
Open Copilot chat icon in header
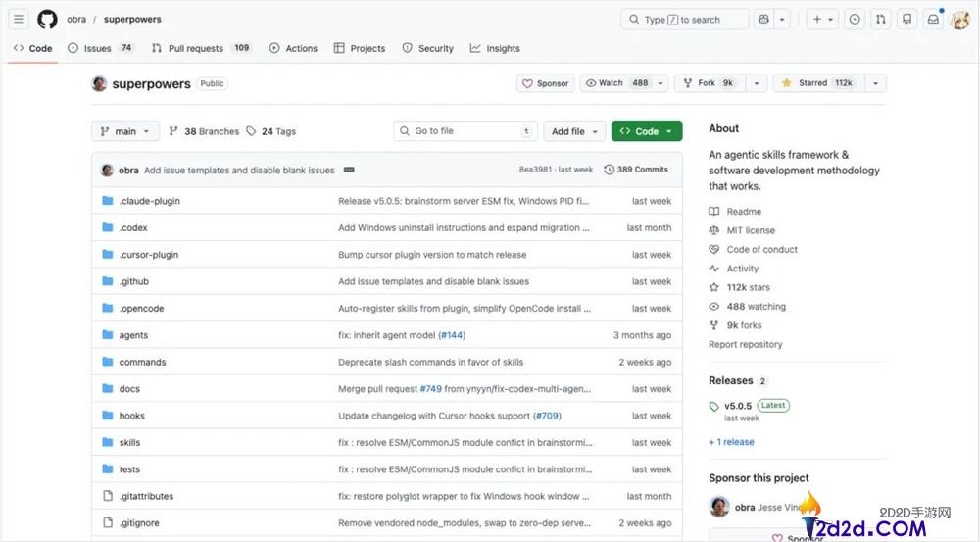[x=763, y=19]
